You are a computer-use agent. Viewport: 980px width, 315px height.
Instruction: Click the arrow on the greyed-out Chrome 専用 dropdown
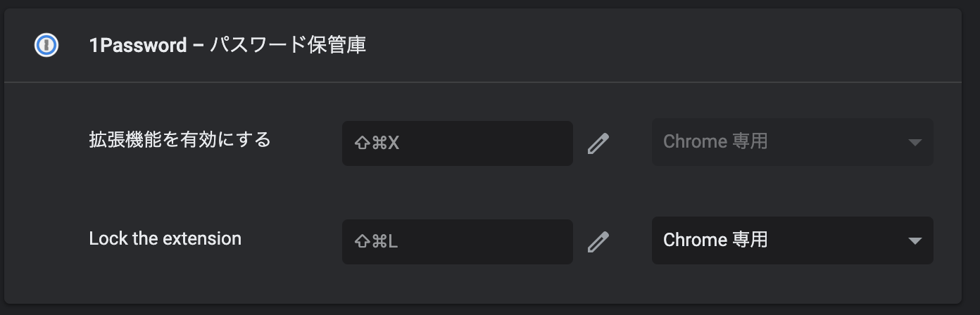click(915, 143)
